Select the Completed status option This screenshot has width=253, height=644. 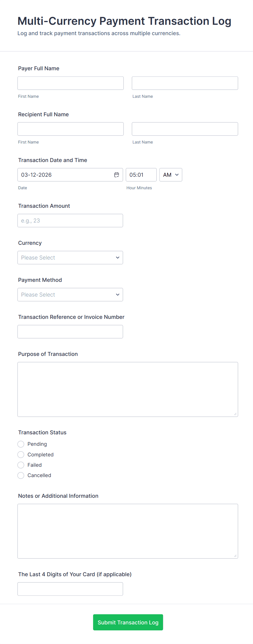click(21, 454)
